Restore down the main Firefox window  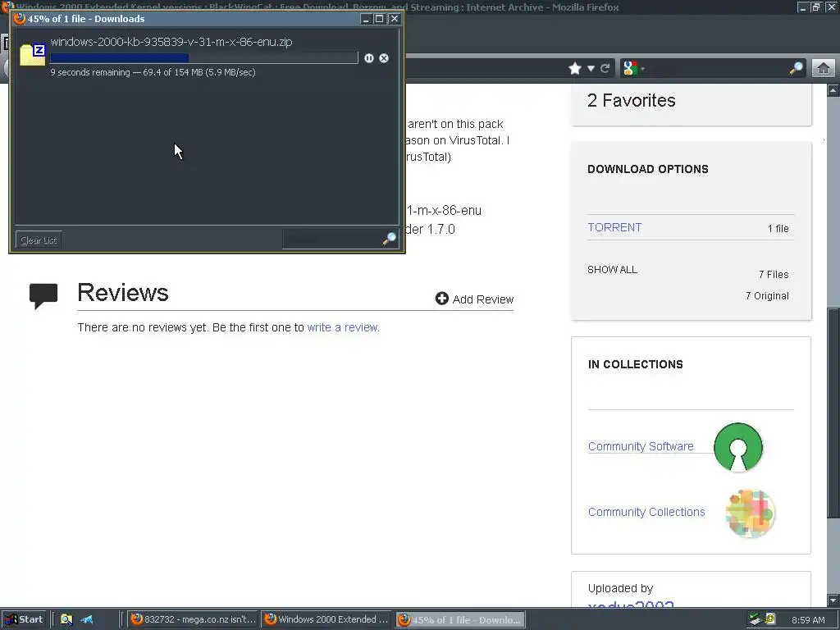tap(815, 7)
